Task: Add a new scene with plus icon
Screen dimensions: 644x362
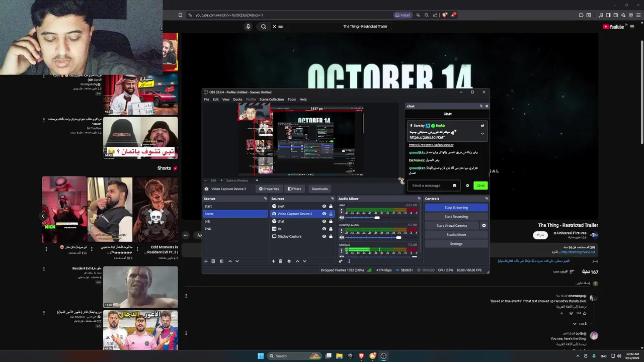Action: tap(206, 261)
